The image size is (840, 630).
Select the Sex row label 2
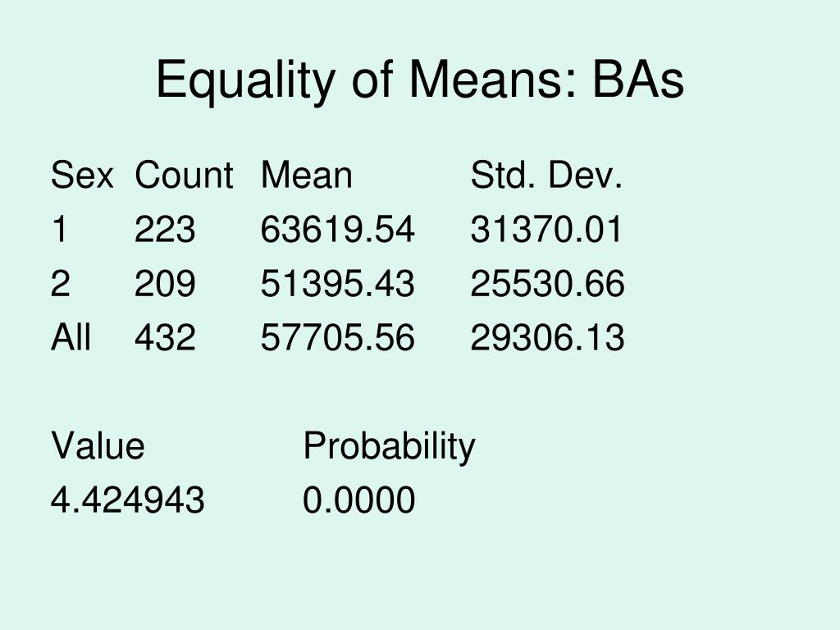[x=60, y=283]
